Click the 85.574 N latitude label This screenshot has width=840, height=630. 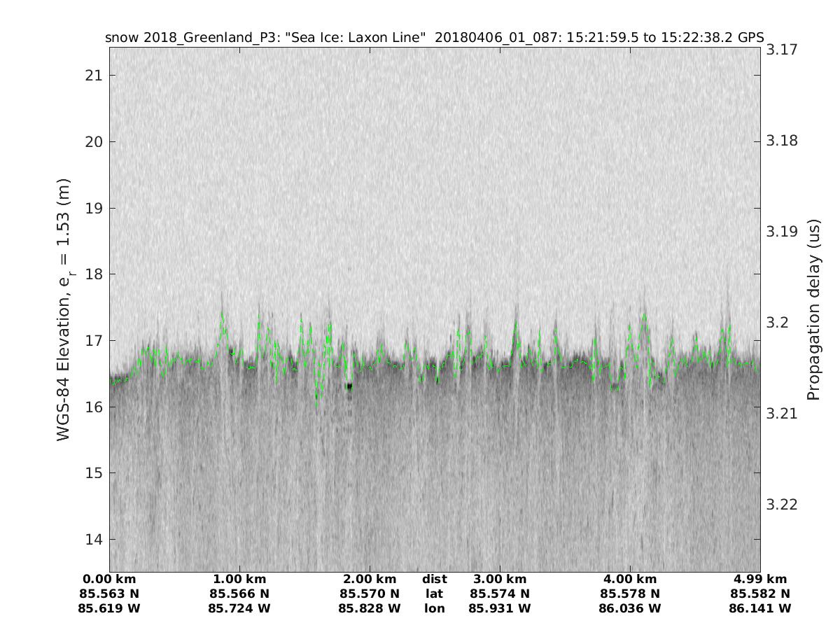pos(500,594)
